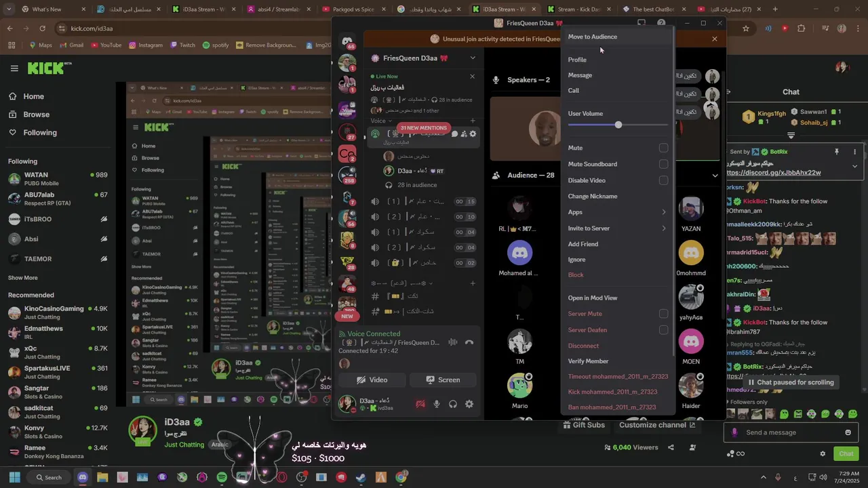The image size is (868, 488).
Task: Enable the Disable Video checkbox
Action: [x=663, y=180]
